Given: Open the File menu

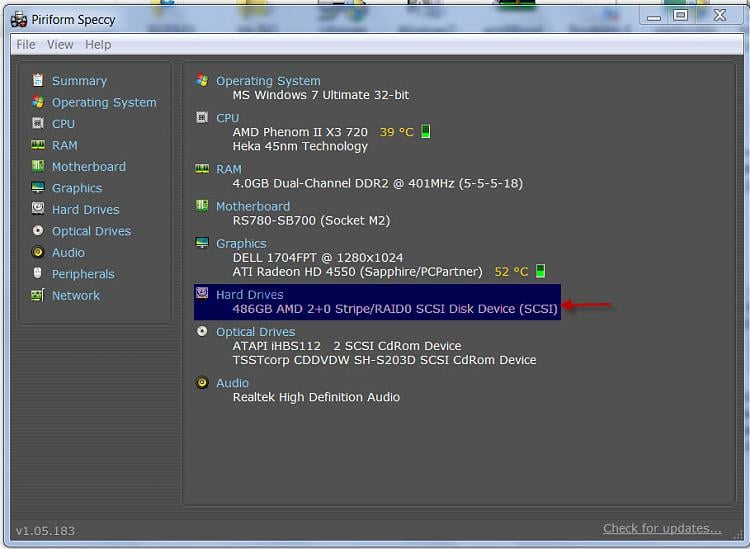Looking at the screenshot, I should point(26,44).
